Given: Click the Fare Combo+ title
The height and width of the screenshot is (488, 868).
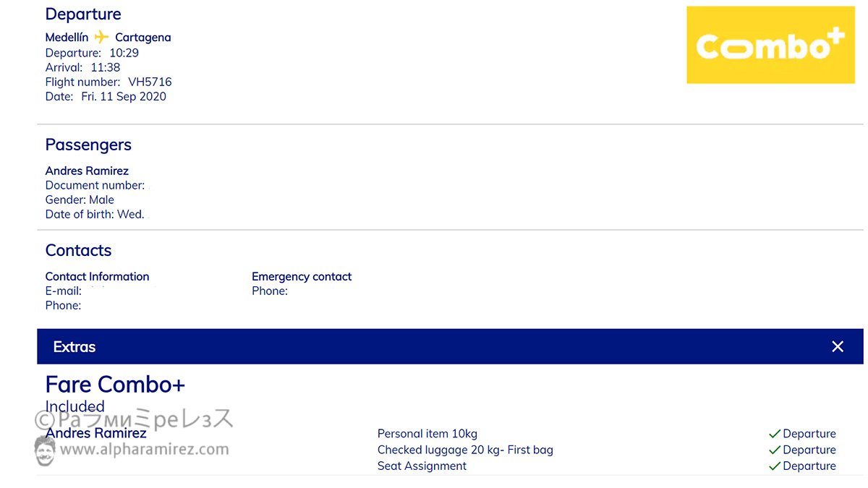Looking at the screenshot, I should (x=115, y=384).
